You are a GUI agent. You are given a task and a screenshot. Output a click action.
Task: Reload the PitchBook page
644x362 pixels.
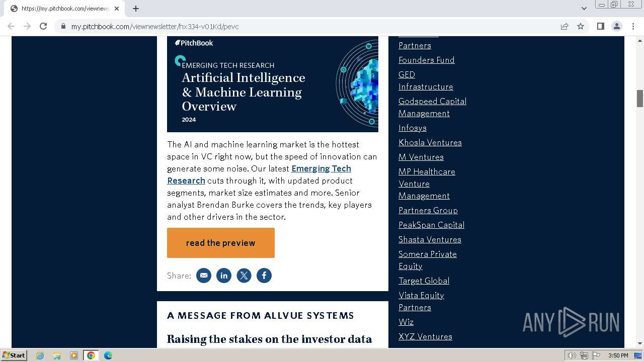click(x=43, y=26)
